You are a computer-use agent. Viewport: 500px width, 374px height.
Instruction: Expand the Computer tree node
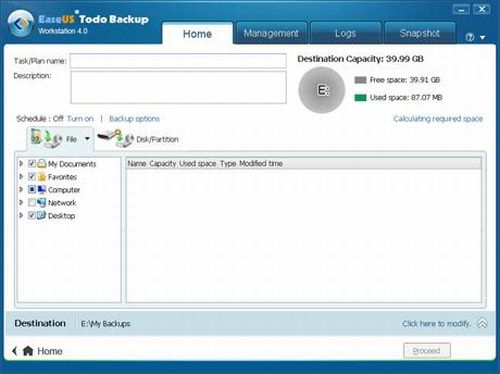pyautogui.click(x=21, y=189)
